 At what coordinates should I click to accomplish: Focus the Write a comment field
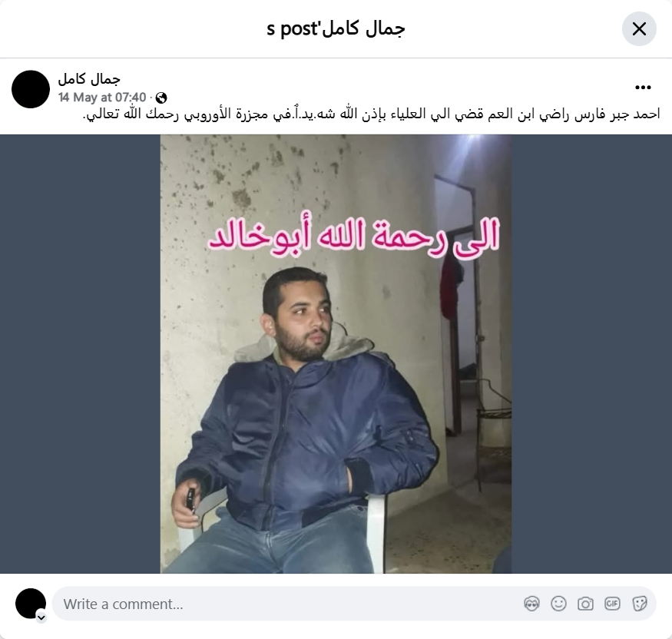pyautogui.click(x=291, y=604)
